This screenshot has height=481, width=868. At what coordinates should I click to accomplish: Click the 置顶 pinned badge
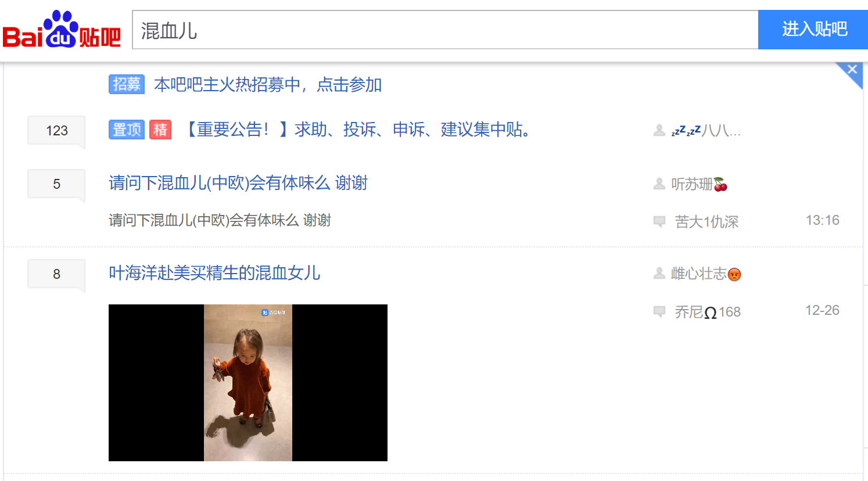pos(127,130)
